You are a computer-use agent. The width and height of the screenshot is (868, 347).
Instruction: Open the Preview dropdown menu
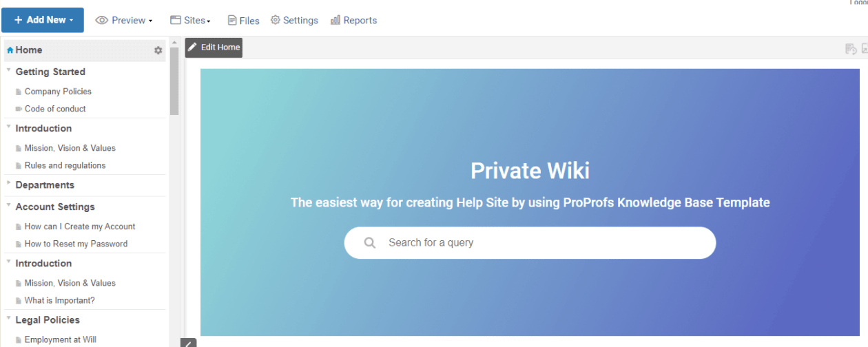[124, 21]
